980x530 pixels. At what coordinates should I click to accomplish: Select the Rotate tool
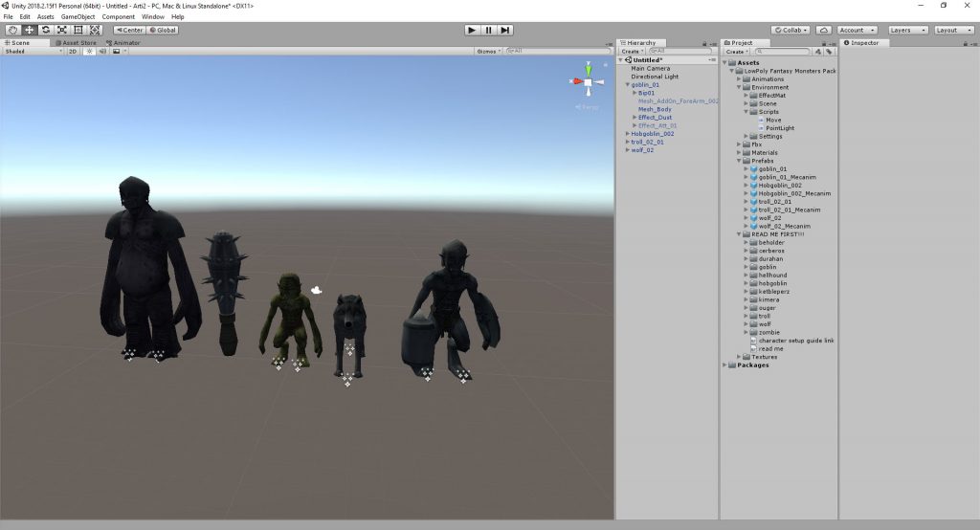tap(46, 30)
